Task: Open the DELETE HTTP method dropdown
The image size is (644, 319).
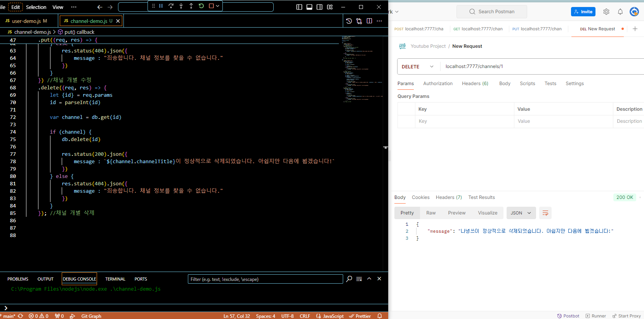Action: coord(418,66)
